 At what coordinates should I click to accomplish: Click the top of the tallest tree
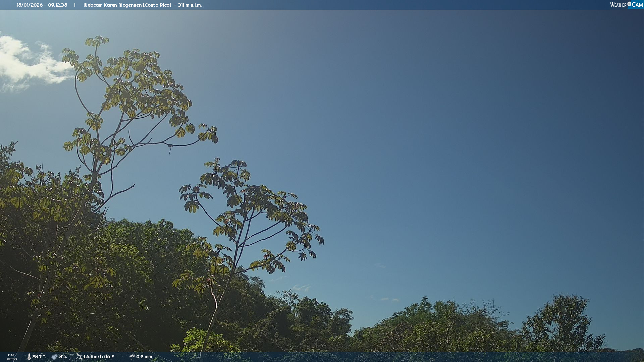(x=97, y=41)
